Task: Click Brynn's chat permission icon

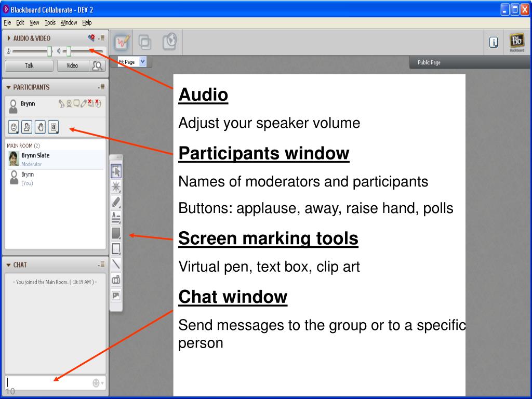Action: pos(76,103)
